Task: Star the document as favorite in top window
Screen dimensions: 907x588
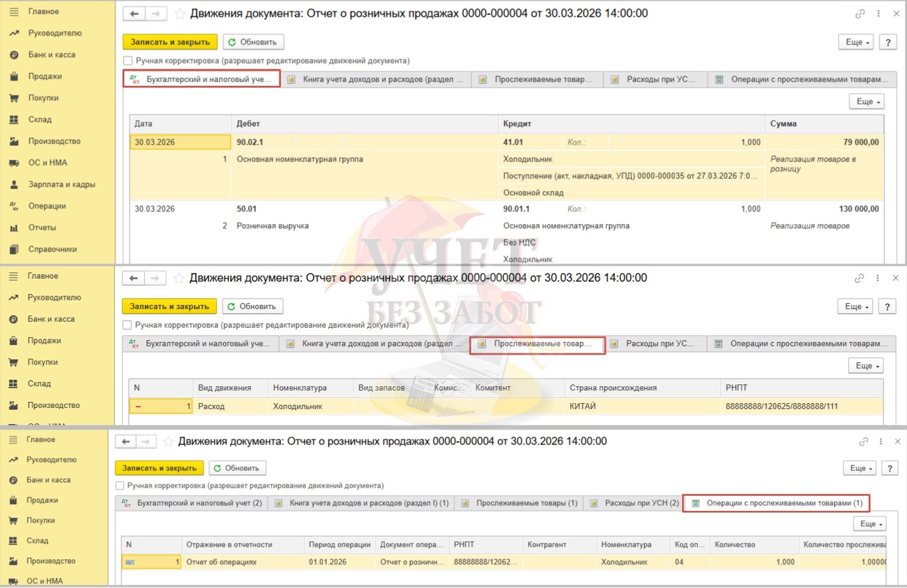Action: coord(180,13)
